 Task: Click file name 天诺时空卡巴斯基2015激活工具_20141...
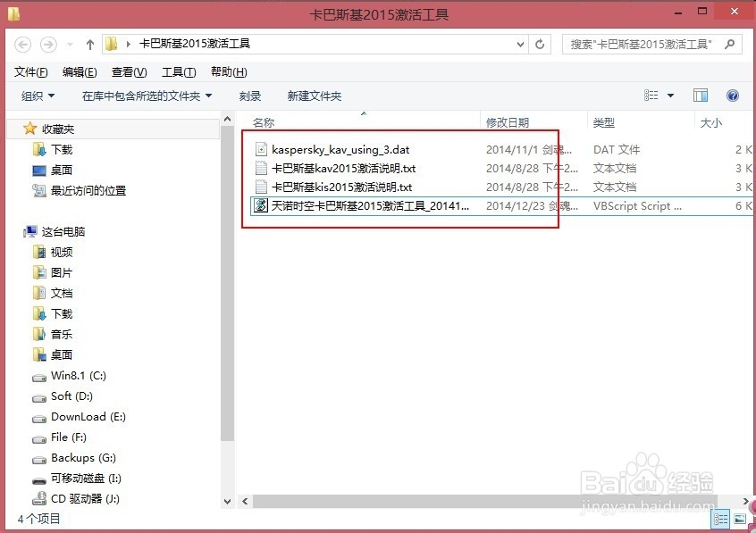tap(370, 206)
